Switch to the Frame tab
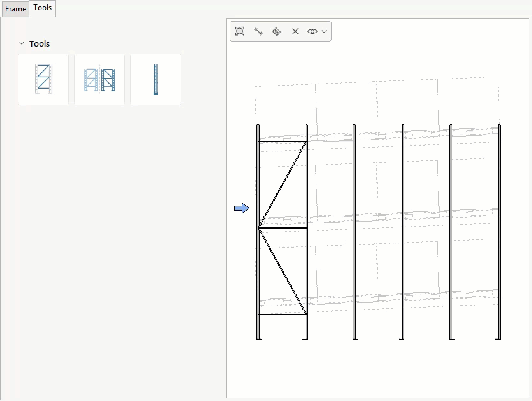Screen dimensions: 532x401 [15, 9]
